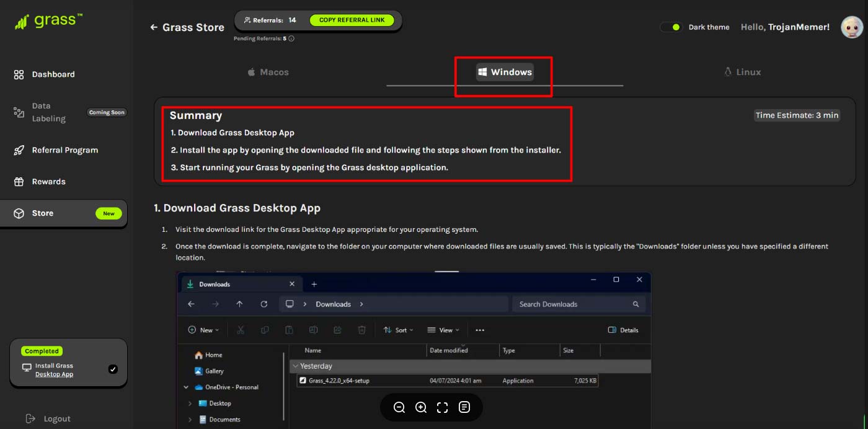868x429 pixels.
Task: Expand the Documents folder tree arrow
Action: click(190, 420)
